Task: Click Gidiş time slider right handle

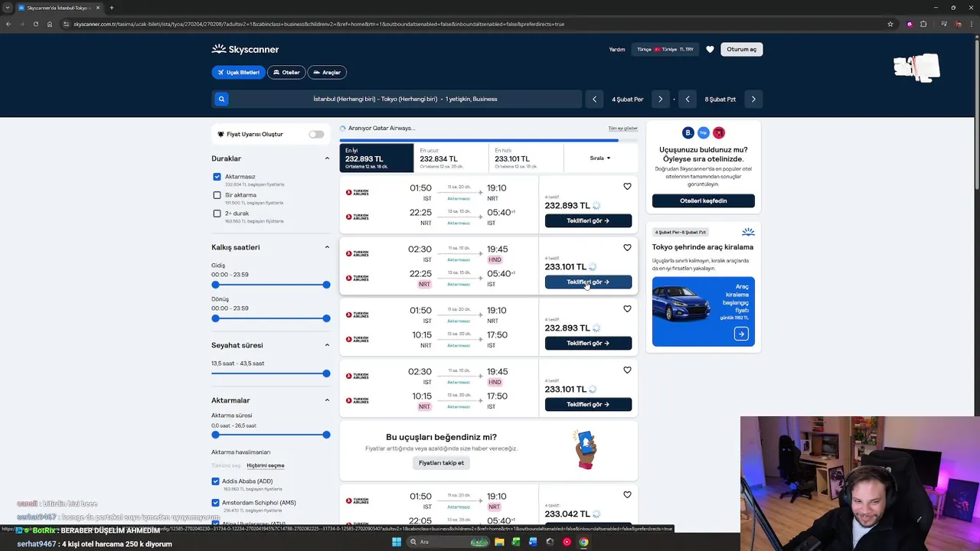Action: click(x=326, y=285)
